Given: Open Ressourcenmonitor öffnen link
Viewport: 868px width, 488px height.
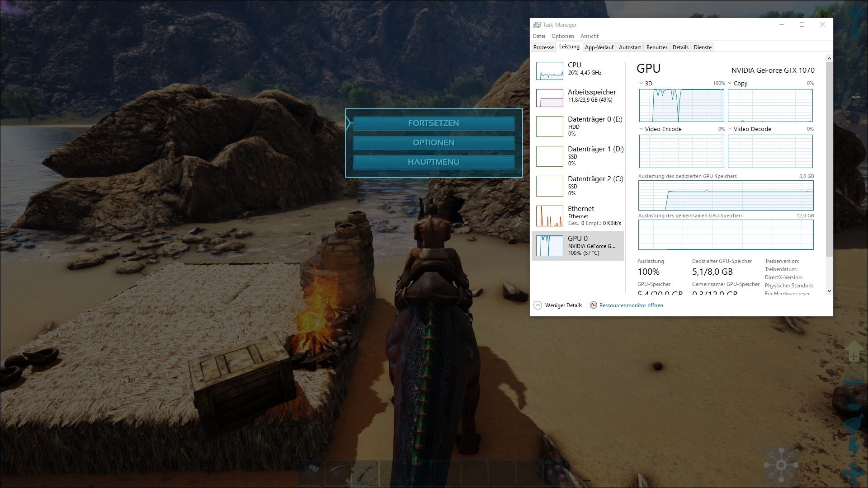Looking at the screenshot, I should (x=631, y=305).
